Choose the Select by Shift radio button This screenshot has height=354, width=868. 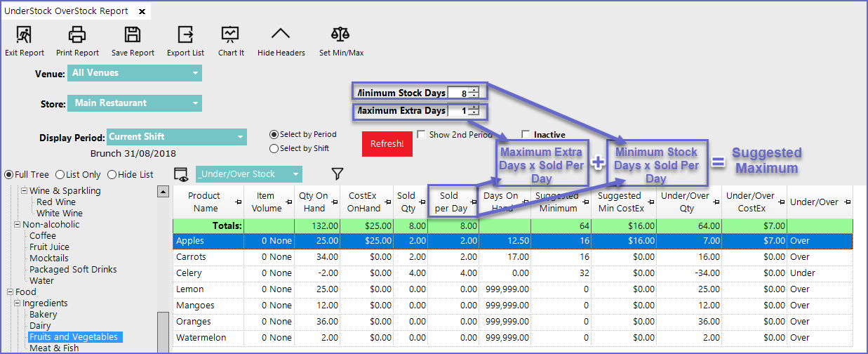[274, 148]
